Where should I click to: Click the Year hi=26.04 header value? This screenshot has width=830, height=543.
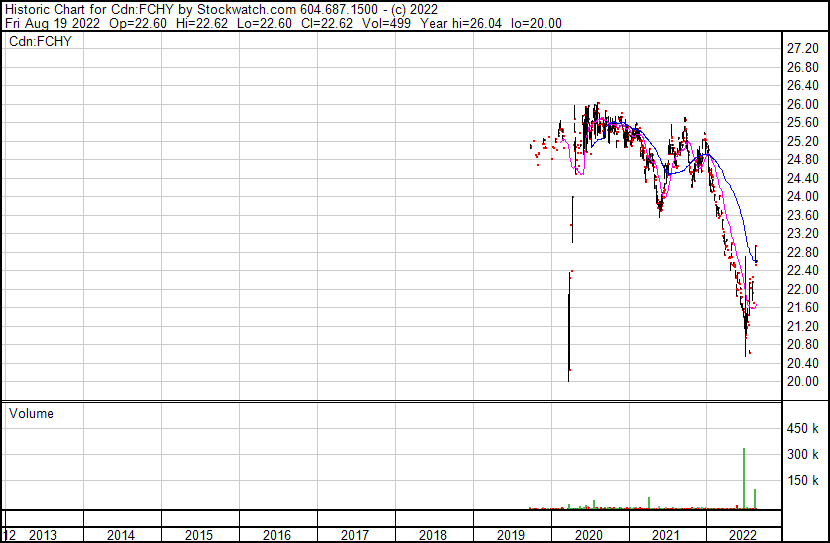click(445, 23)
